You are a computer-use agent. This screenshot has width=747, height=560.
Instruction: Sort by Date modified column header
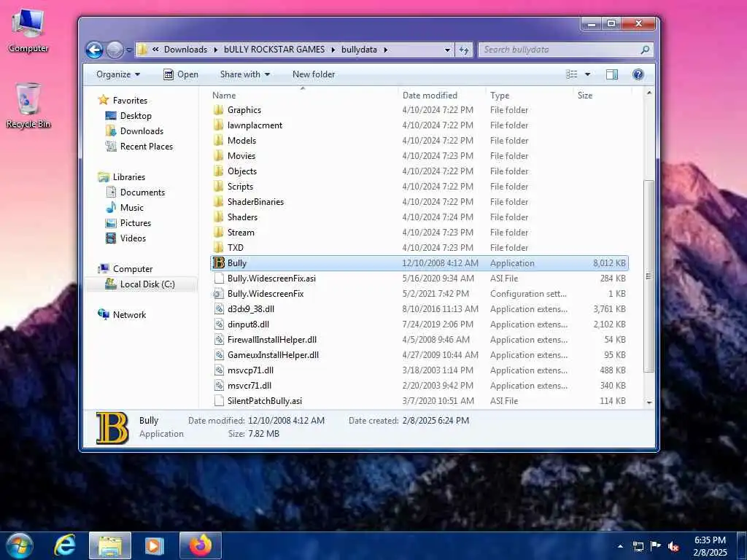(430, 96)
